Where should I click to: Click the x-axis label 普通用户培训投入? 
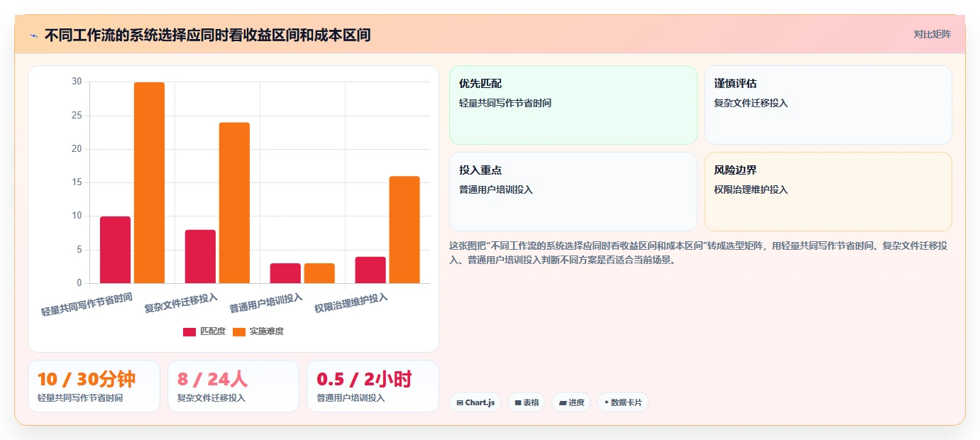[266, 303]
